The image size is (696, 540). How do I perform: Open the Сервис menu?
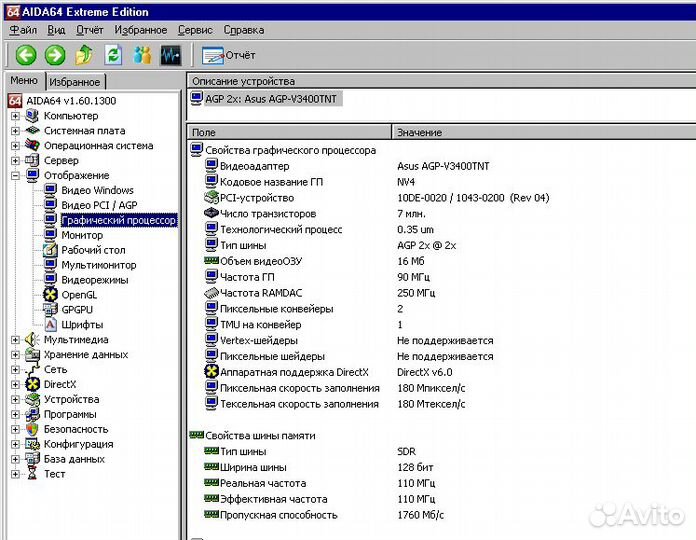coord(195,30)
